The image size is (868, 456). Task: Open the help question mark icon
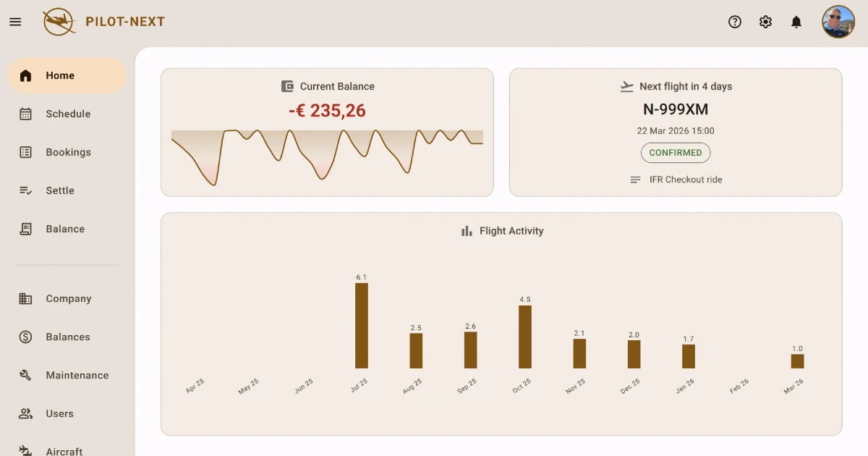[x=735, y=22]
